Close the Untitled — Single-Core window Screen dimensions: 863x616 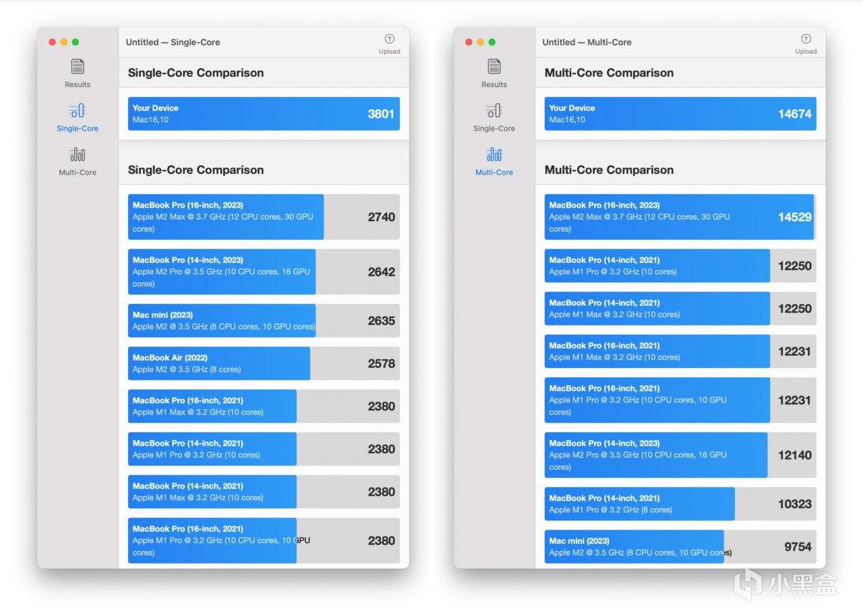(53, 42)
